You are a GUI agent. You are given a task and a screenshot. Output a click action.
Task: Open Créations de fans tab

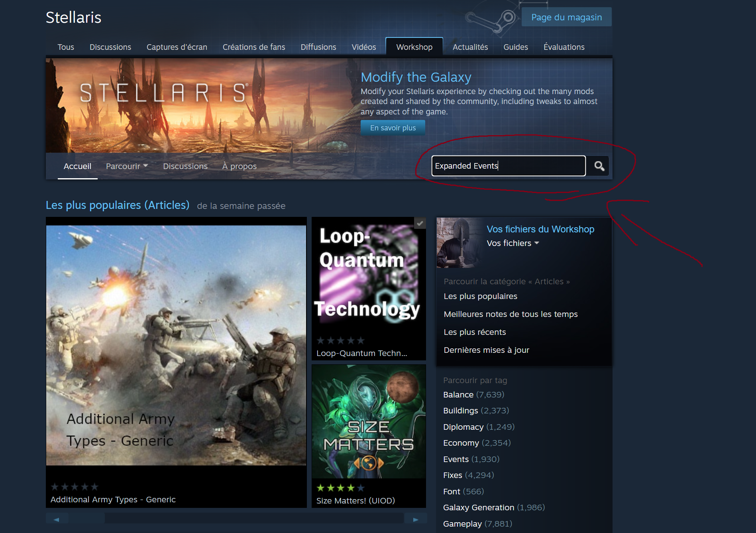point(254,47)
